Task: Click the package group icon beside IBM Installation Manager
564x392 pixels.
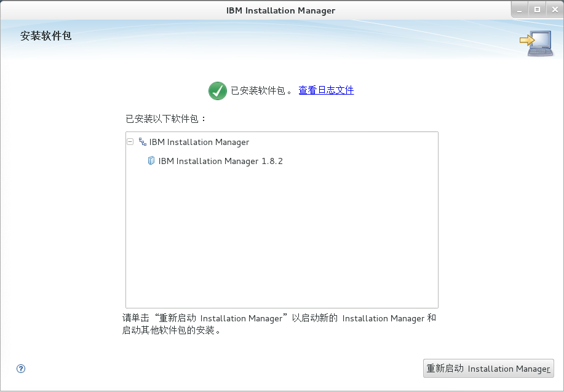Action: [x=143, y=142]
